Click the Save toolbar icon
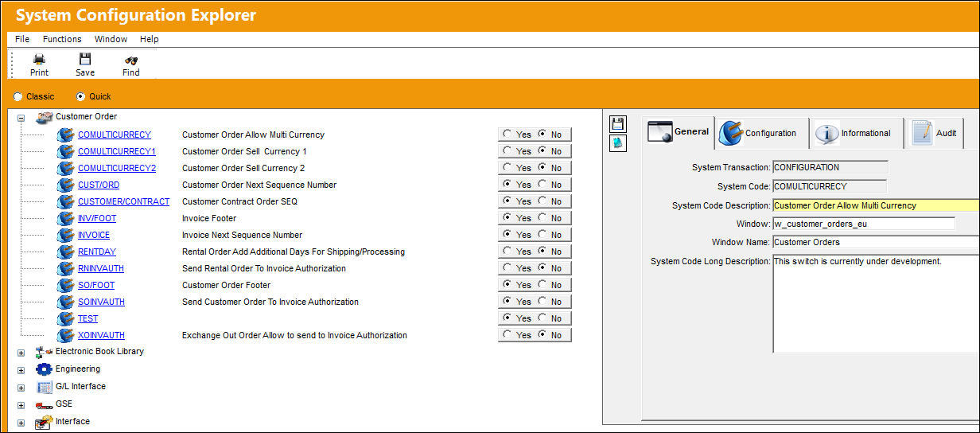The width and height of the screenshot is (980, 433). [85, 59]
